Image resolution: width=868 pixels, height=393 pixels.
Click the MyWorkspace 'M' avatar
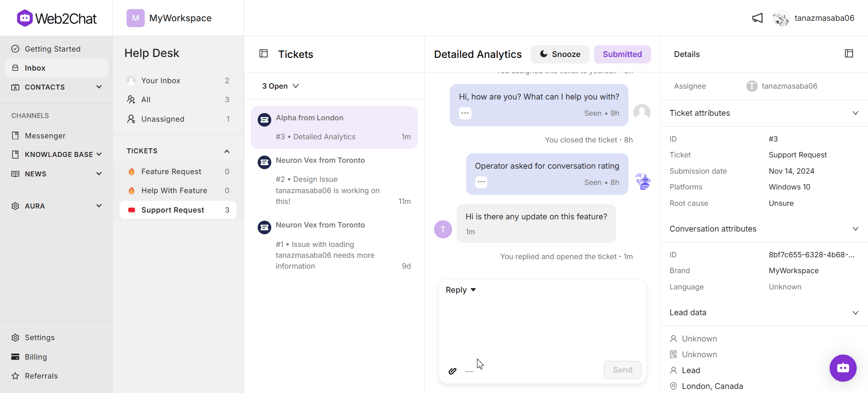tap(135, 18)
